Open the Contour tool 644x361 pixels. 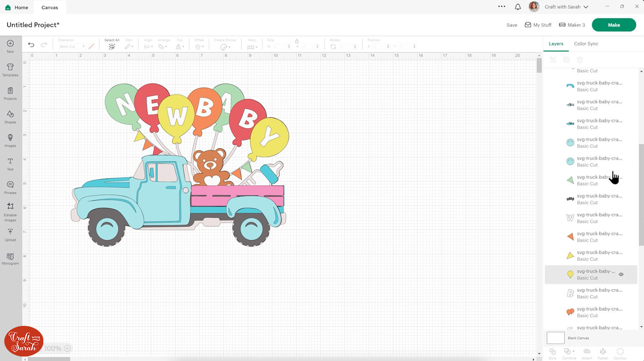(620, 353)
